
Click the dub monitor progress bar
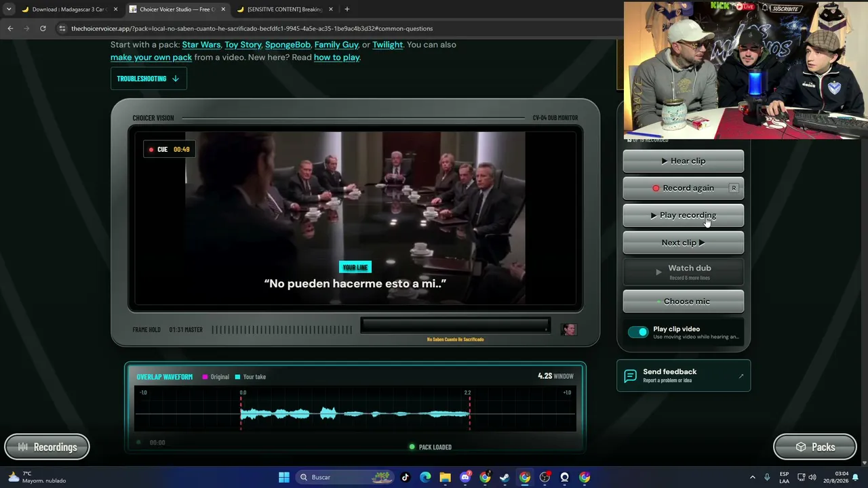(455, 326)
